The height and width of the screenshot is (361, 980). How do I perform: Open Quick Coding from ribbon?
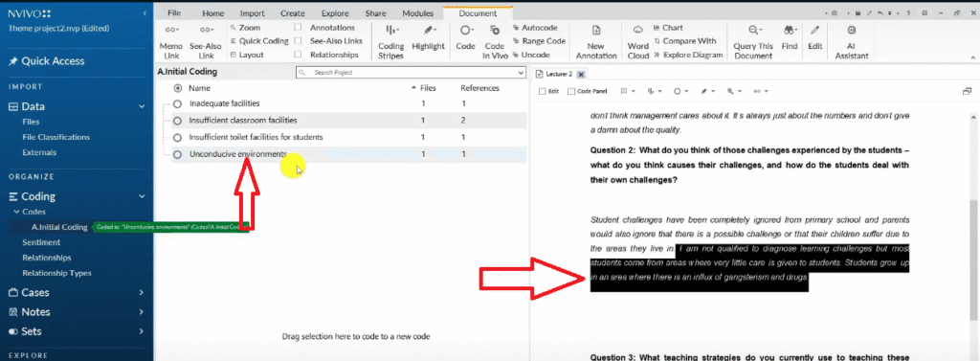click(x=258, y=41)
